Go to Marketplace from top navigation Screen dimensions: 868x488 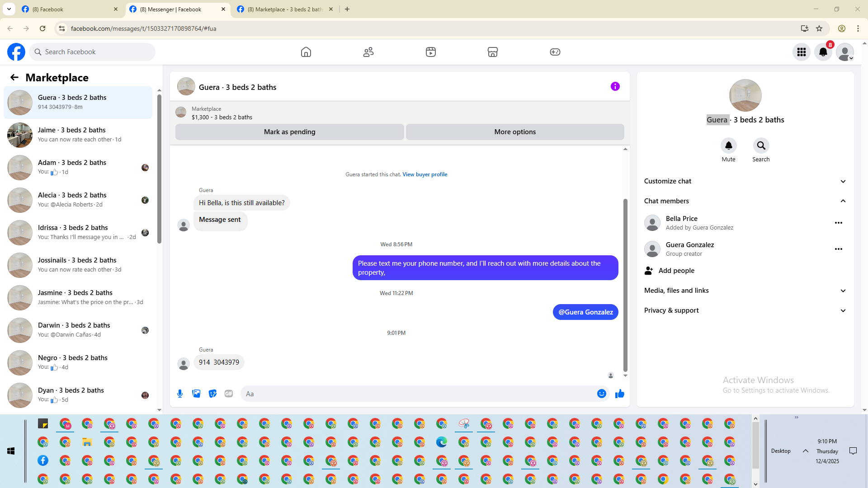click(492, 52)
